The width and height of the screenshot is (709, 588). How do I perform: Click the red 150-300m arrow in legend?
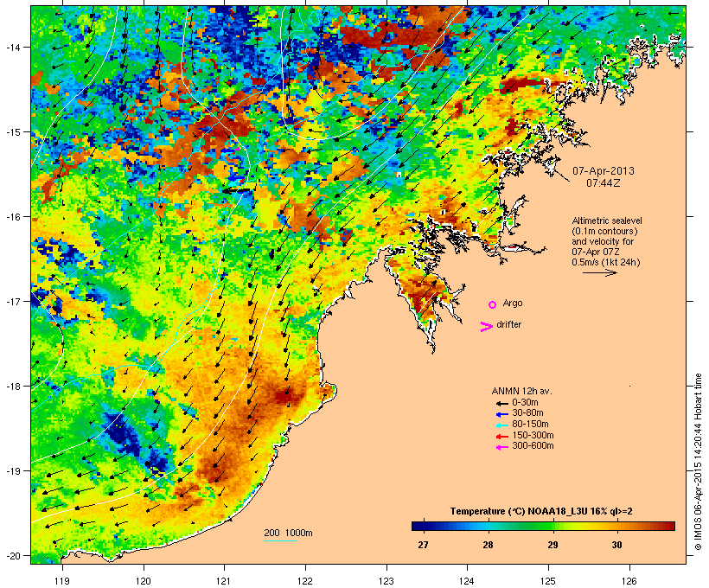pos(502,437)
